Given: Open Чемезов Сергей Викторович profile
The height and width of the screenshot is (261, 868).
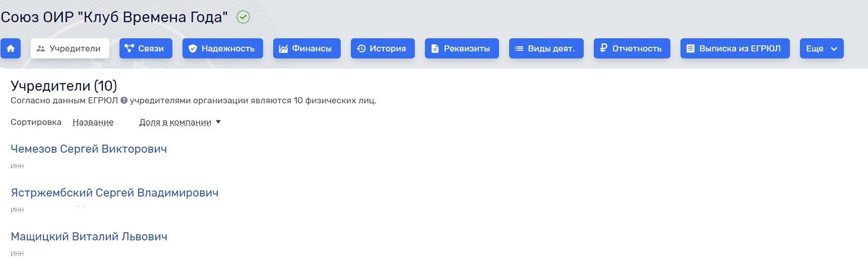Looking at the screenshot, I should 89,149.
